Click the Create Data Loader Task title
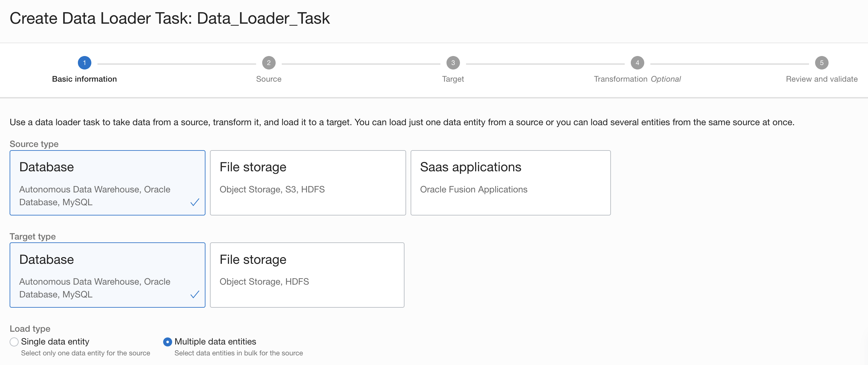Image resolution: width=868 pixels, height=365 pixels. [x=170, y=18]
